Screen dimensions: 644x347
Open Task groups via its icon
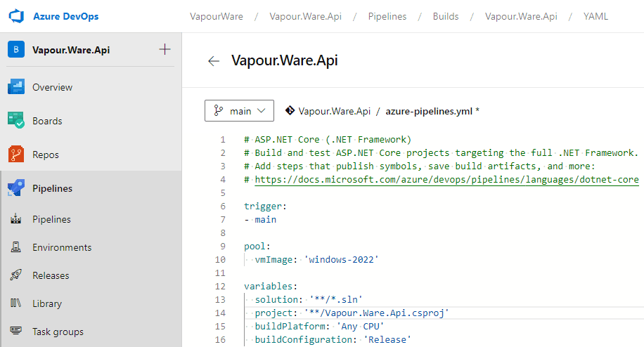click(16, 332)
